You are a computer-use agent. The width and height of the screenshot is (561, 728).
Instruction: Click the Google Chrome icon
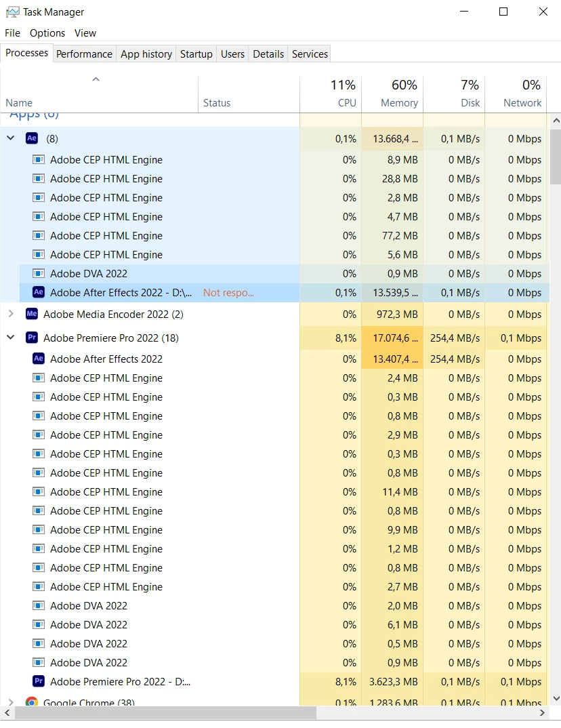pos(32,702)
